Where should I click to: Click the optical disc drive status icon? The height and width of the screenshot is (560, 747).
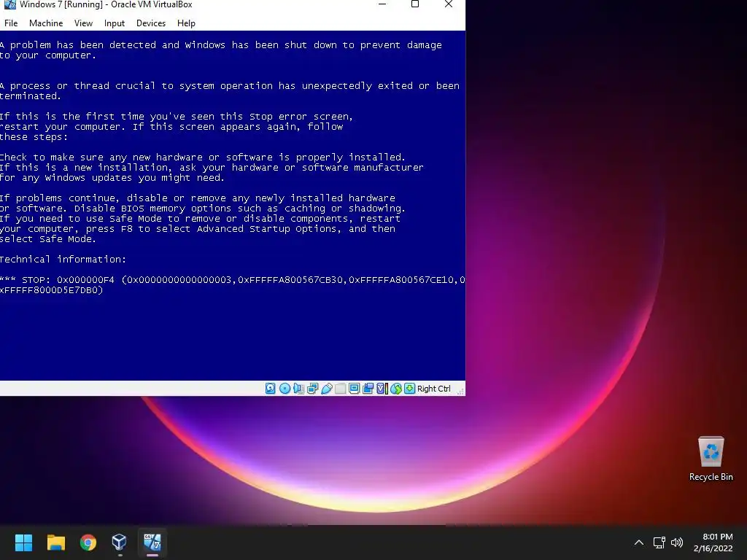click(285, 389)
